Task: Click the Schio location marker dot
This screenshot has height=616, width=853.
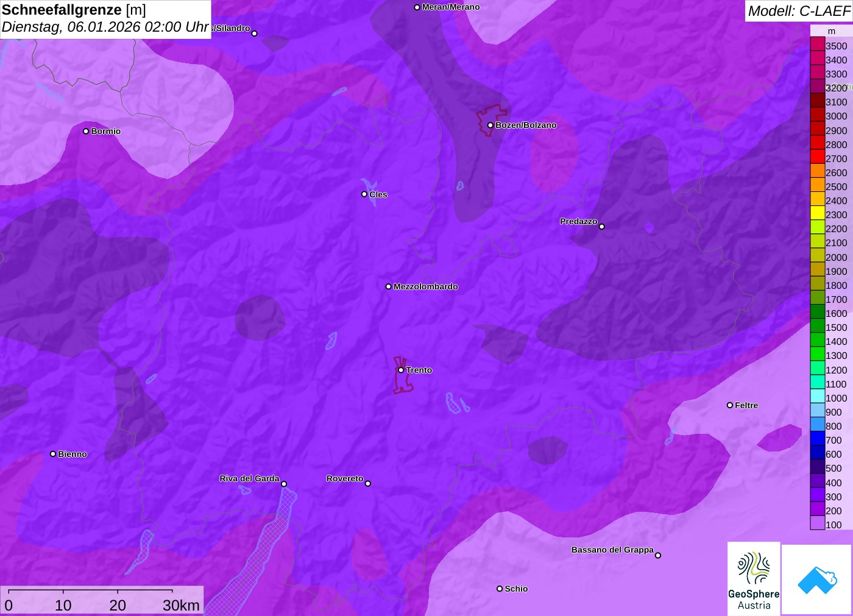Action: click(500, 589)
